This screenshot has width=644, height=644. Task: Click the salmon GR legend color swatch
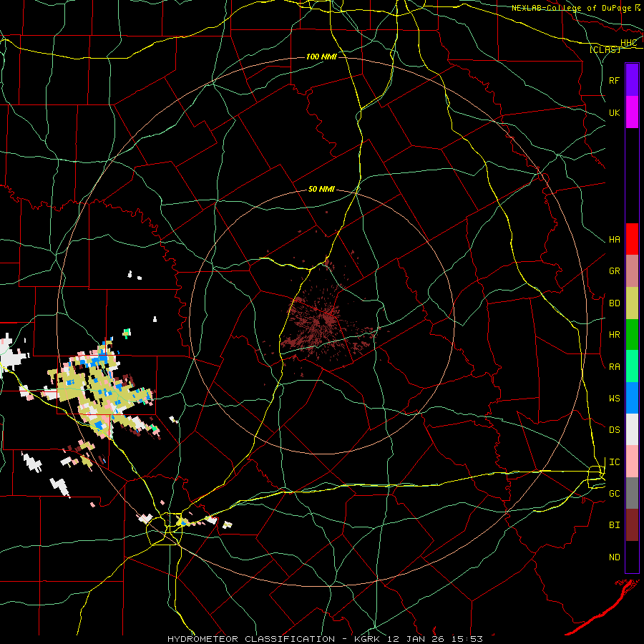pyautogui.click(x=632, y=270)
